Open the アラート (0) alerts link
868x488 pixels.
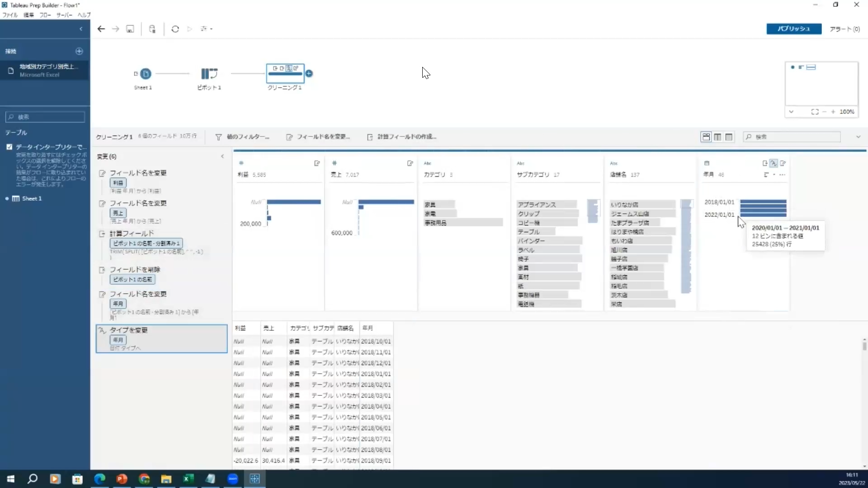coord(844,29)
